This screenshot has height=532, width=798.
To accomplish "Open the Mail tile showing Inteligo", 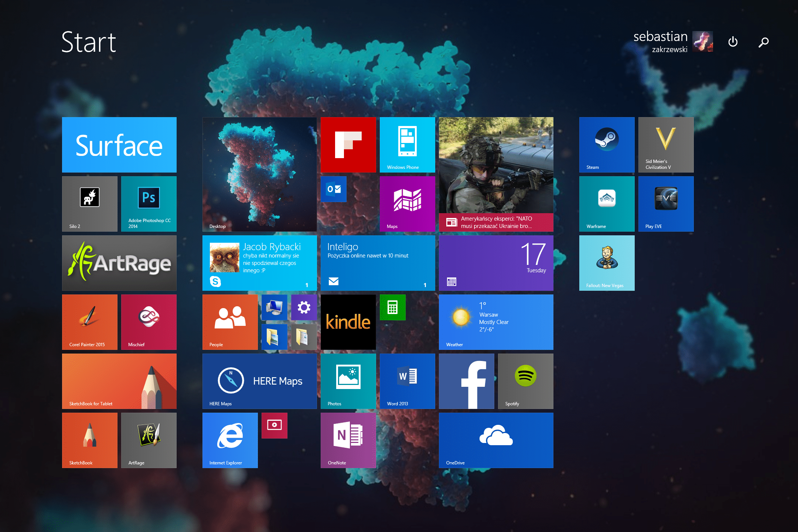I will [378, 263].
